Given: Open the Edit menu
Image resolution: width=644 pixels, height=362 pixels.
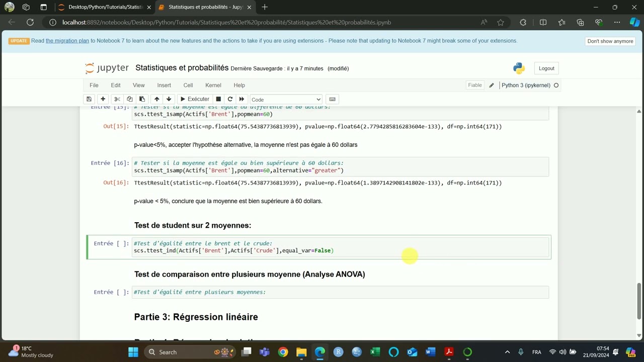Looking at the screenshot, I should click(x=116, y=85).
